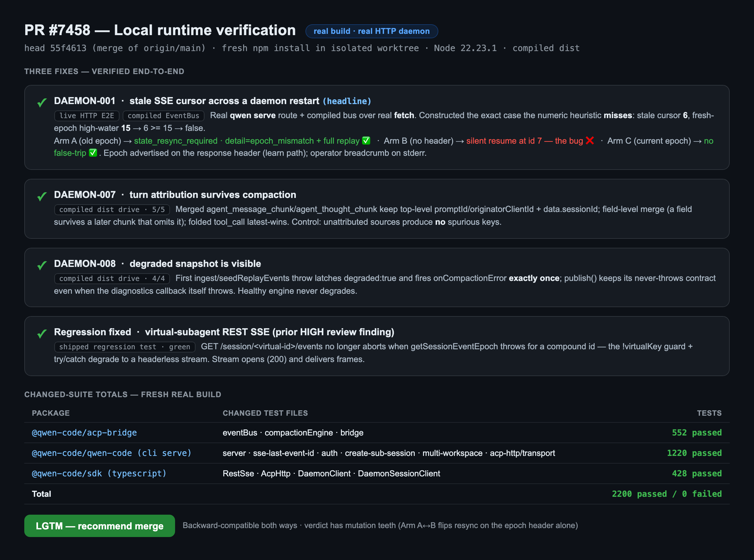Click the check emoji after 'full replay'
Image resolution: width=754 pixels, height=560 pixels.
click(x=366, y=140)
